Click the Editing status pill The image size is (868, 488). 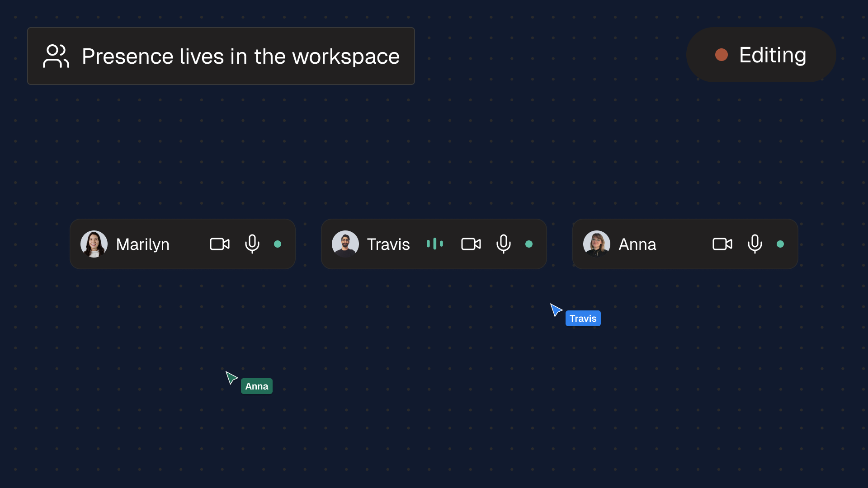[x=761, y=55]
